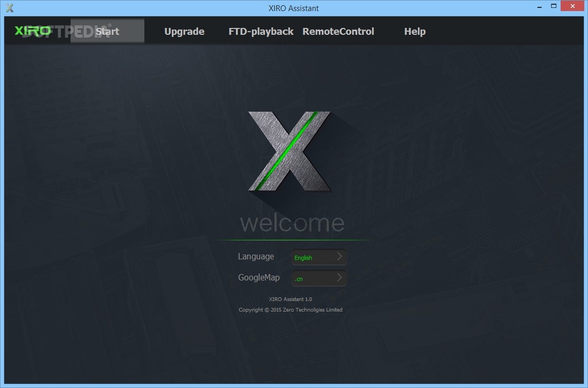588x388 pixels.
Task: Click the green XIRO logo
Action: pos(33,31)
